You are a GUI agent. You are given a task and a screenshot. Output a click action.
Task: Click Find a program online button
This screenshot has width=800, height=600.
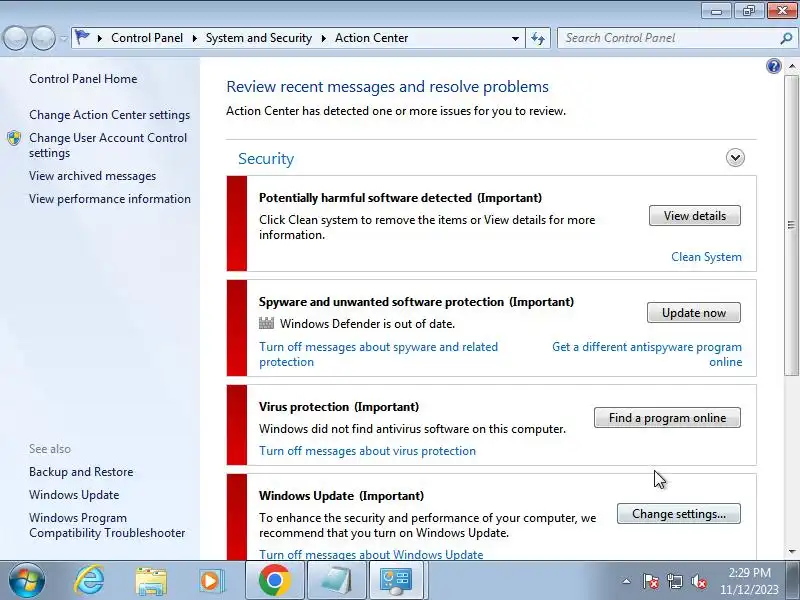[x=667, y=418]
